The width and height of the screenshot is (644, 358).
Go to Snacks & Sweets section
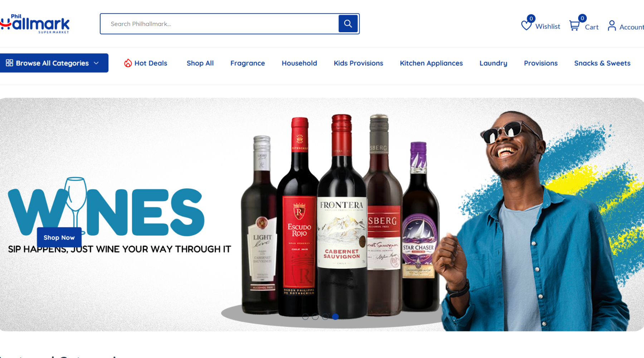point(602,63)
